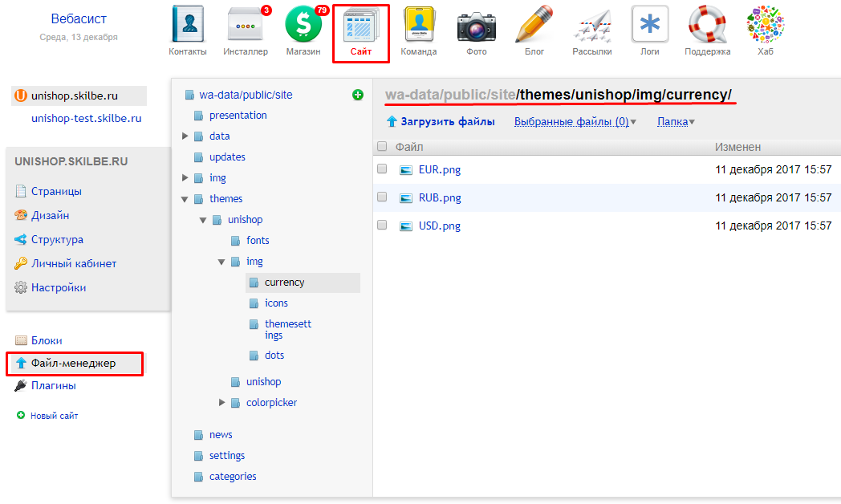
Task: Open the Photo app camera icon
Action: click(x=476, y=26)
